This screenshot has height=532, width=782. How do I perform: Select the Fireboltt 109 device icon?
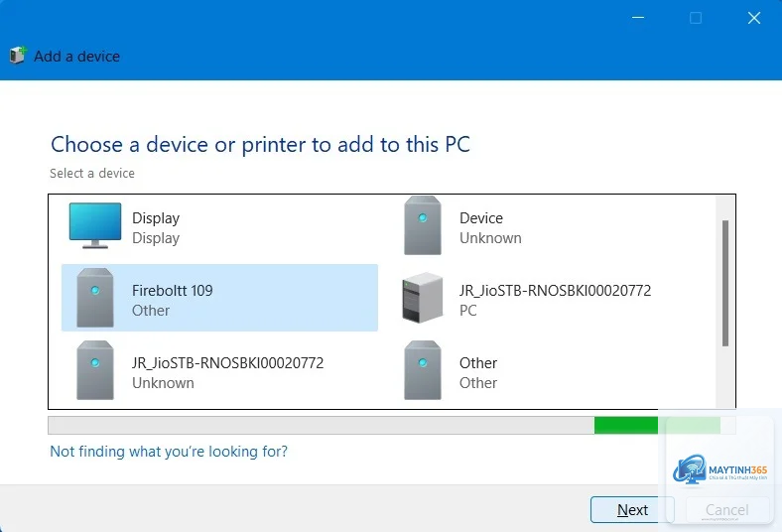pos(94,298)
